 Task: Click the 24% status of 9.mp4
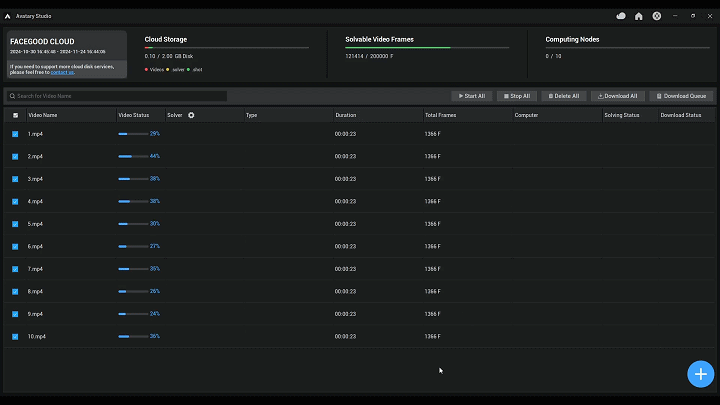click(155, 314)
